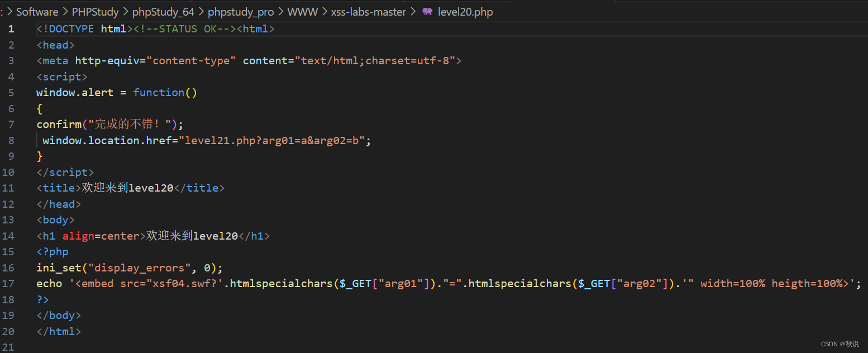Viewport: 868px width, 353px height.
Task: Click the confirm call on line 7
Action: click(x=59, y=125)
